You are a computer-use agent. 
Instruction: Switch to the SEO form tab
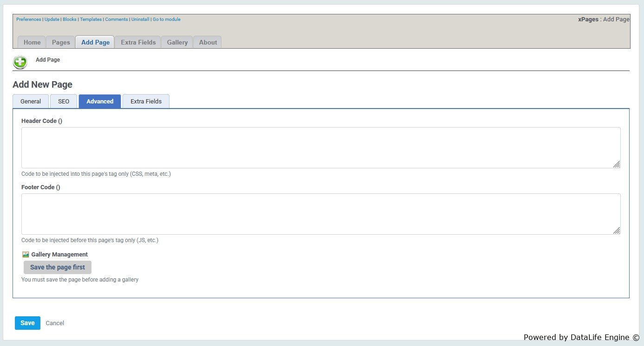click(x=64, y=102)
